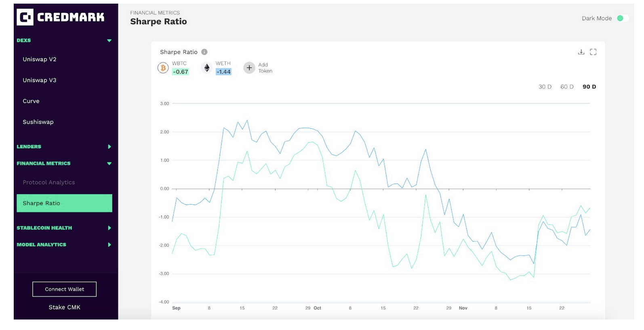
Task: Switch chart range to 60 D
Action: [567, 87]
